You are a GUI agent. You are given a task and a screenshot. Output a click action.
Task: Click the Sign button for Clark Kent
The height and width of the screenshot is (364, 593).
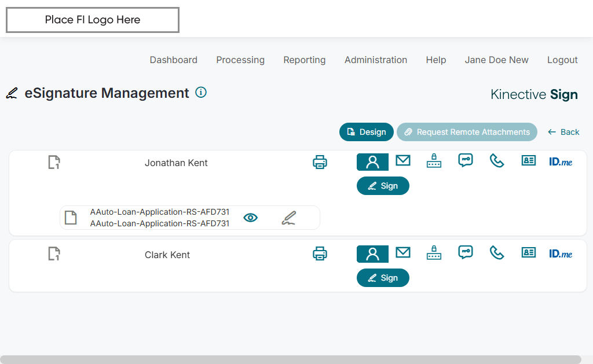coord(383,278)
